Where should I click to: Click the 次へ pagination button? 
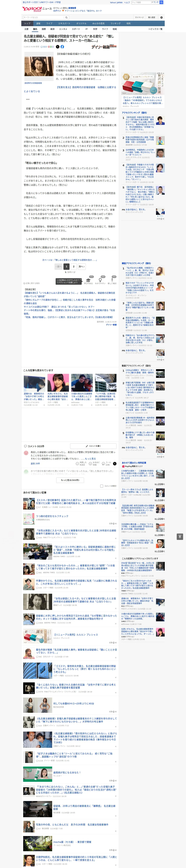pos(81,266)
